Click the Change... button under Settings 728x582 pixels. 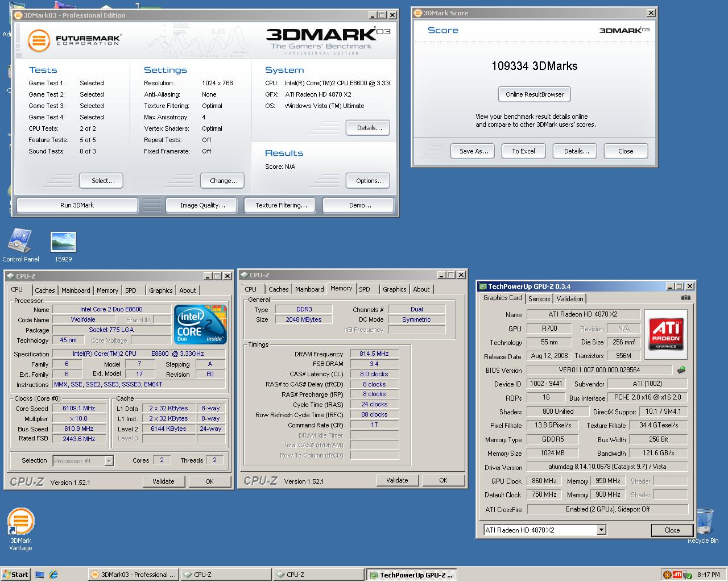(222, 181)
